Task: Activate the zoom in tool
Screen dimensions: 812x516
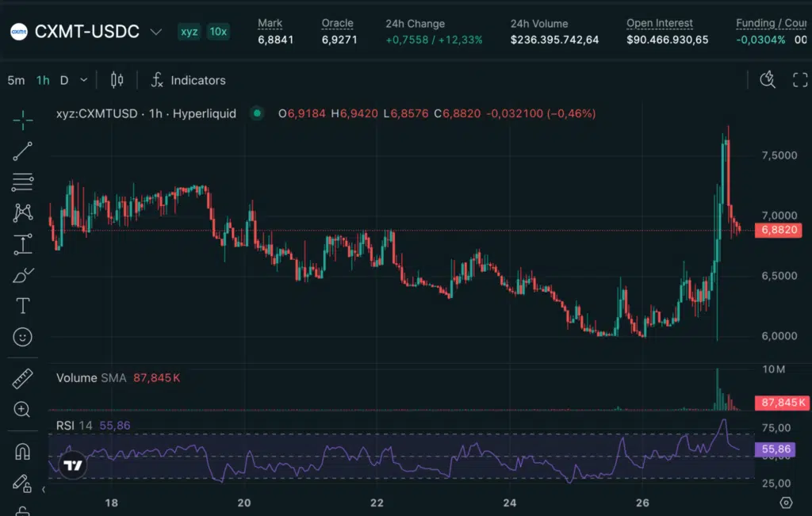Action: click(x=21, y=409)
